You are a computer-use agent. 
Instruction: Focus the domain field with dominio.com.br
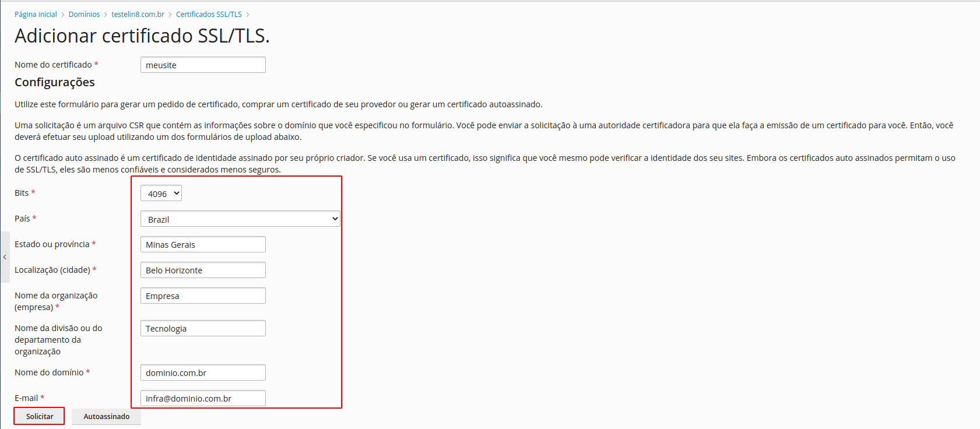point(203,373)
